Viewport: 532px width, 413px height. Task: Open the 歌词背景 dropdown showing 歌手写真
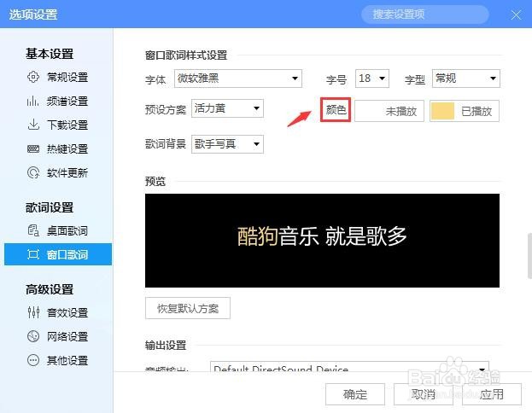pyautogui.click(x=227, y=144)
